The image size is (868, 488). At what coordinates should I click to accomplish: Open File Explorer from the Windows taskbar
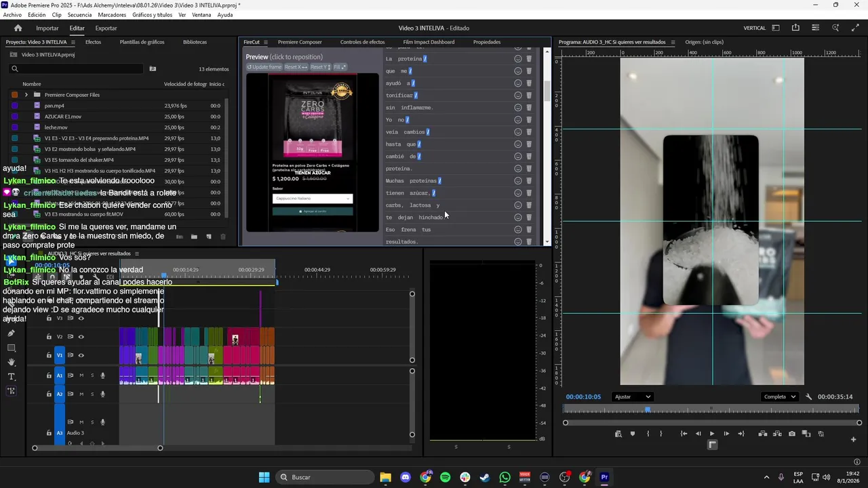click(385, 477)
